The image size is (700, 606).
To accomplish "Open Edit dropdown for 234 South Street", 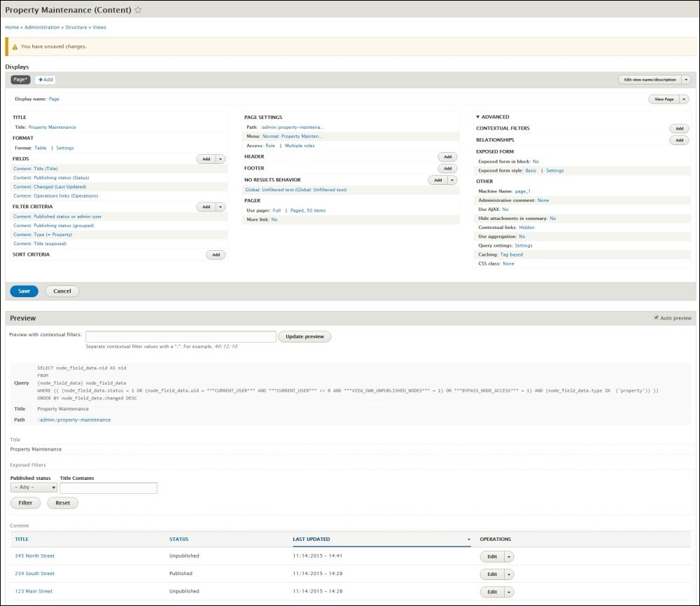I will tap(509, 574).
